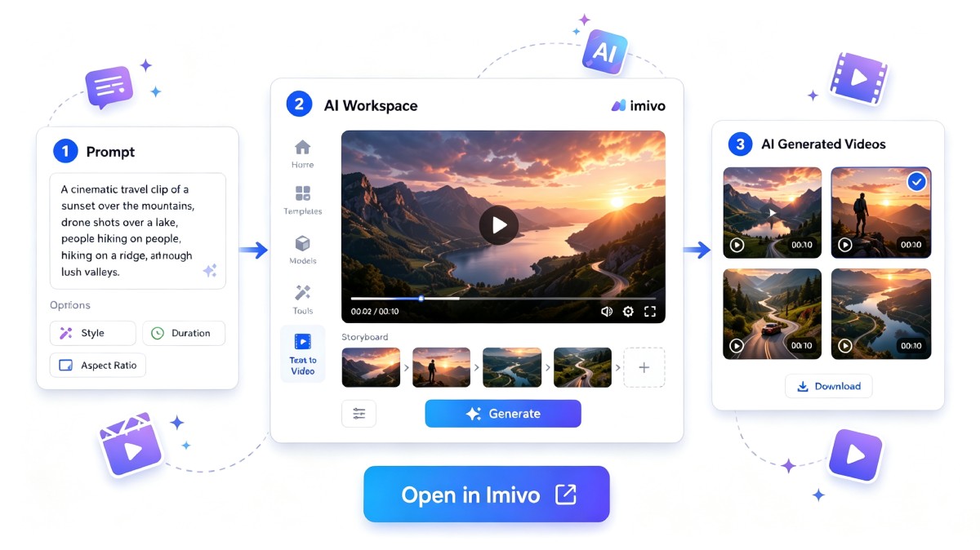Open generated thumbnail of winding river
Screen dimensions: 980x550
pyautogui.click(x=880, y=314)
